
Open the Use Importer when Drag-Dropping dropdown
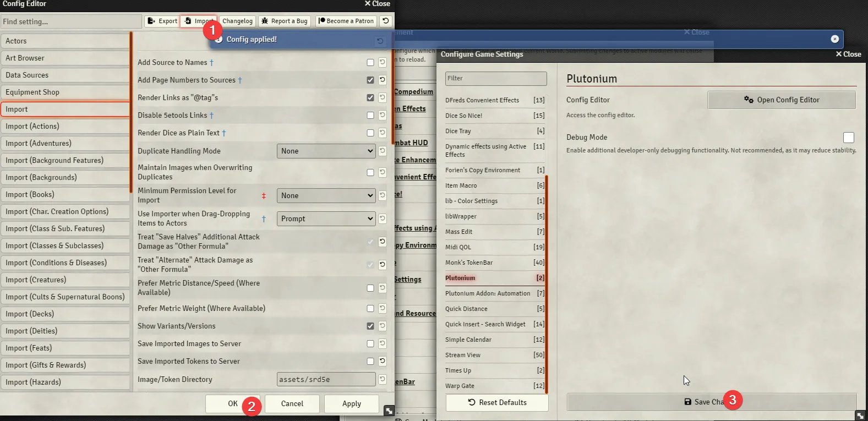point(326,218)
